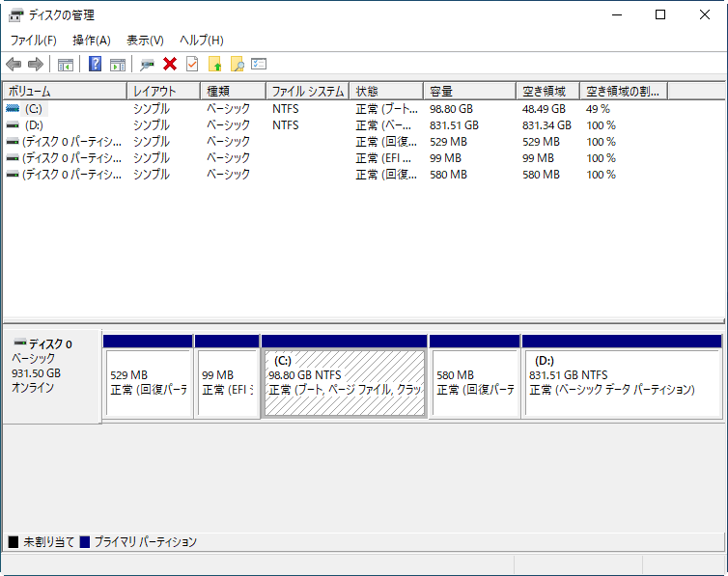The height and width of the screenshot is (576, 728).
Task: Sort by the 状態 column header
Action: click(387, 91)
